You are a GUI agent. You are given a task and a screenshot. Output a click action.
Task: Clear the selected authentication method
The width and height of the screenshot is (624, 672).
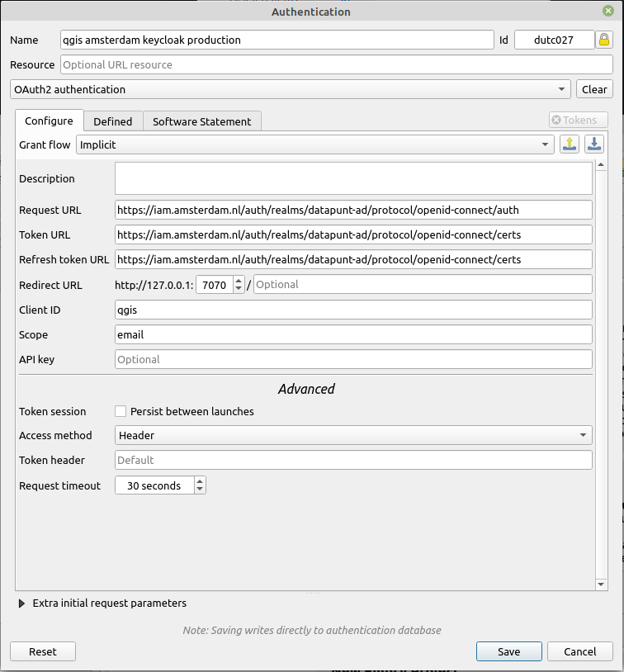click(x=594, y=88)
